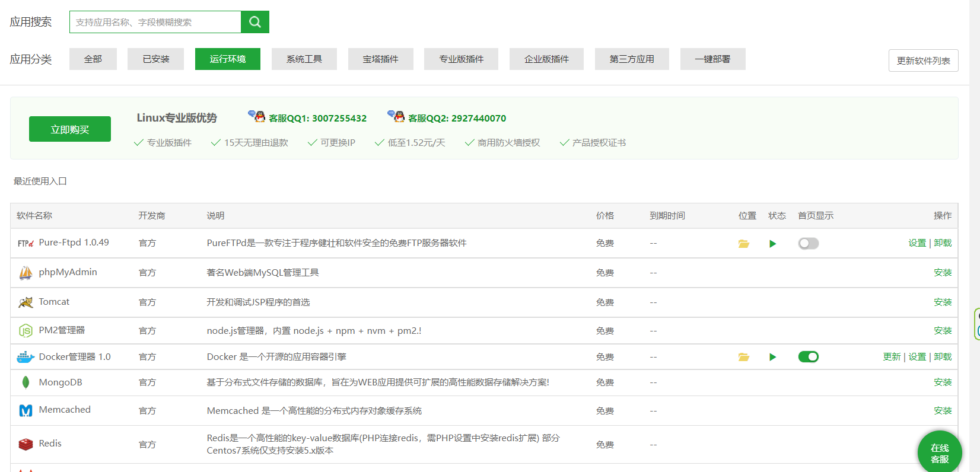Select the 第三方应用 category tab
This screenshot has width=980, height=472.
632,59
